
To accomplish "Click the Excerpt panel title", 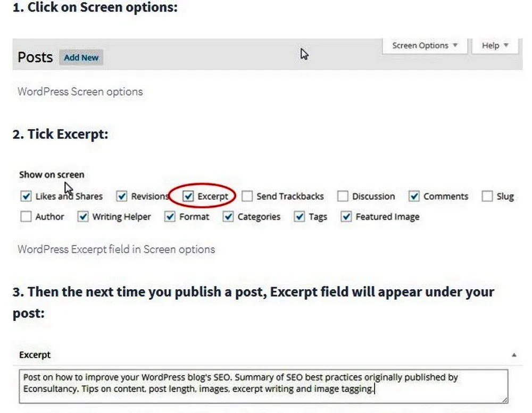I will click(x=35, y=355).
